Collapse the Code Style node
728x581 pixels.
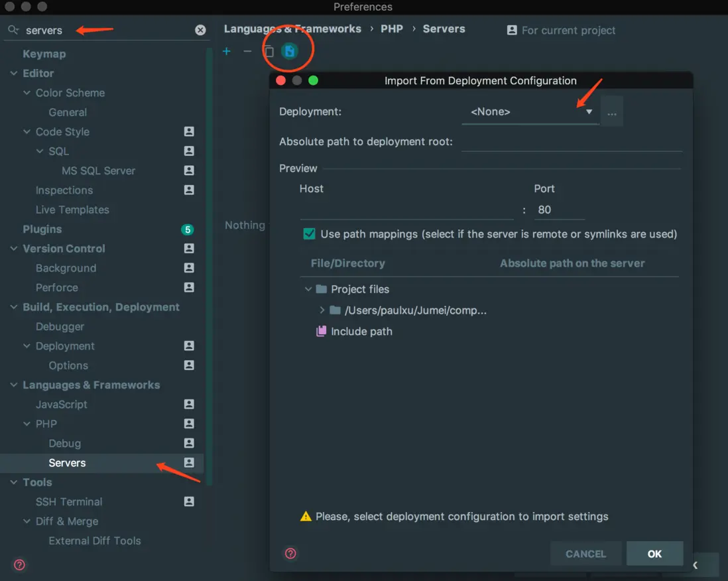27,131
